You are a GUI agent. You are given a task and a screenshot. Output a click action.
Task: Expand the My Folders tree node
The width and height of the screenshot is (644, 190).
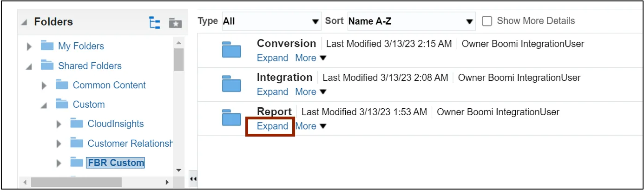point(30,46)
